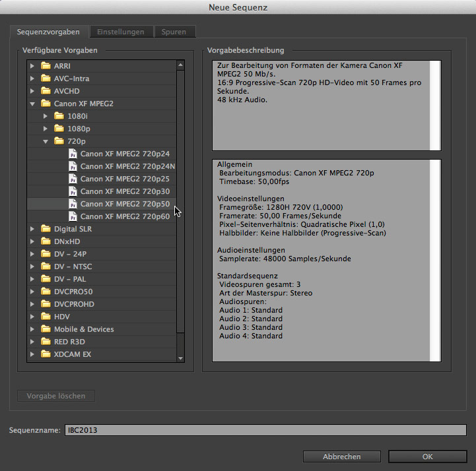This screenshot has height=471, width=476.
Task: Click the RED R3D folder icon
Action: pyautogui.click(x=46, y=342)
